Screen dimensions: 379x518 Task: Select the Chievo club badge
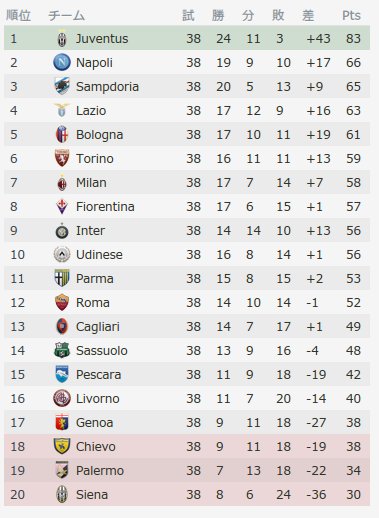coord(62,446)
